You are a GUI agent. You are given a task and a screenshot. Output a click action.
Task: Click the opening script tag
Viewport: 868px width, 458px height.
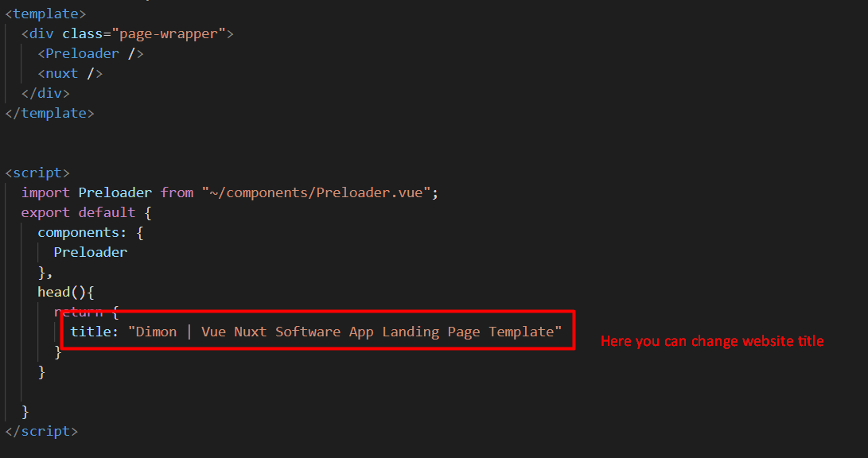coord(37,173)
